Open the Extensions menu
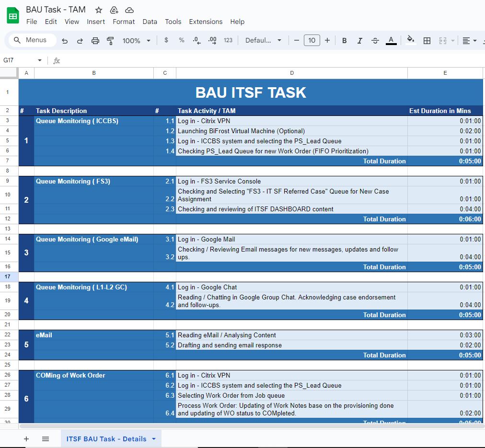Viewport: 485px width, 448px height. [206, 22]
